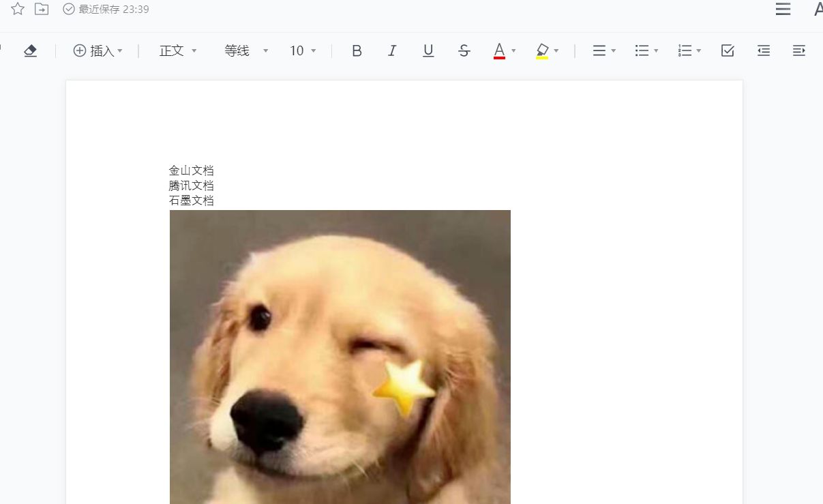
Task: Insert a numbered list
Action: 685,50
